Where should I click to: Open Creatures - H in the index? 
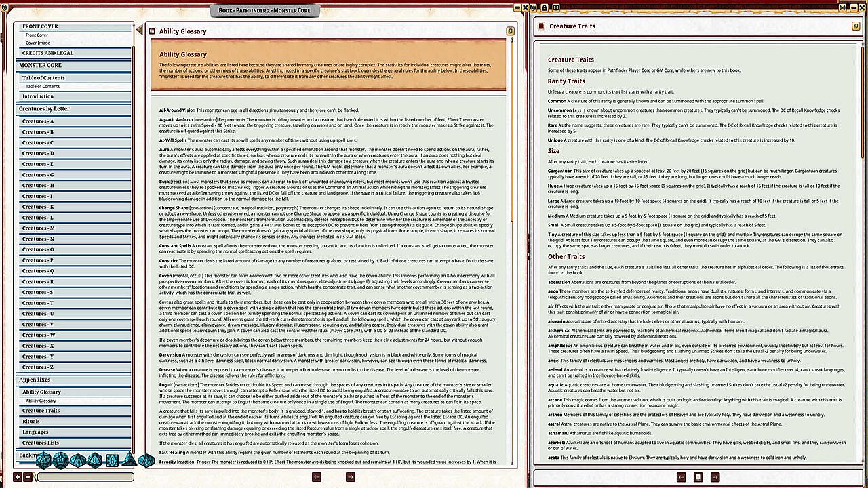click(74, 186)
